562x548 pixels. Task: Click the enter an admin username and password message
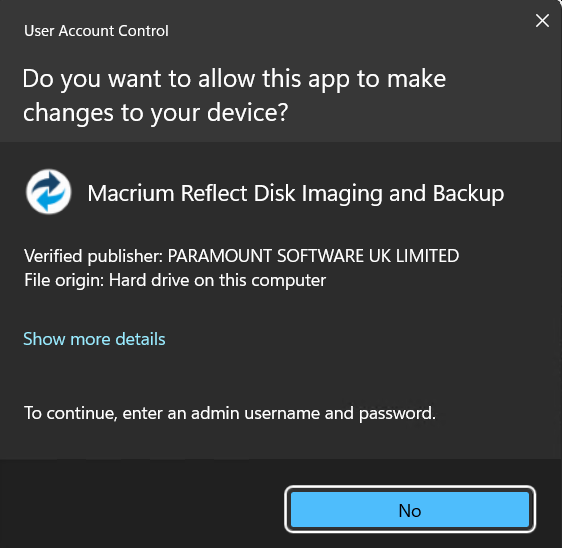229,413
